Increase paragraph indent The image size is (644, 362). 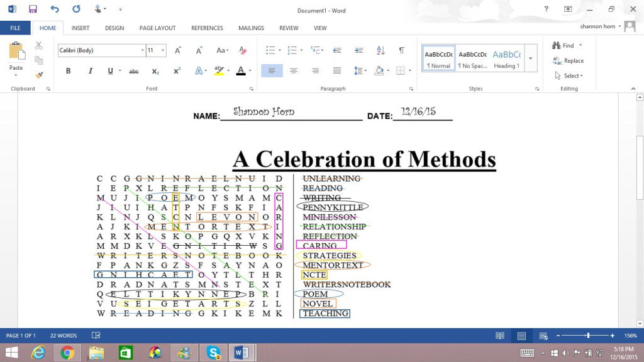coord(358,50)
